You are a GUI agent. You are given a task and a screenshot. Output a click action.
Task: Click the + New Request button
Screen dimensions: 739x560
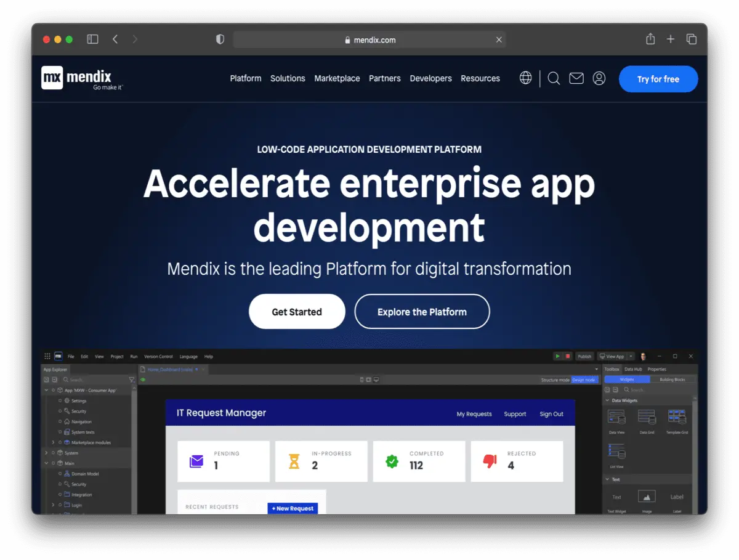tap(293, 508)
